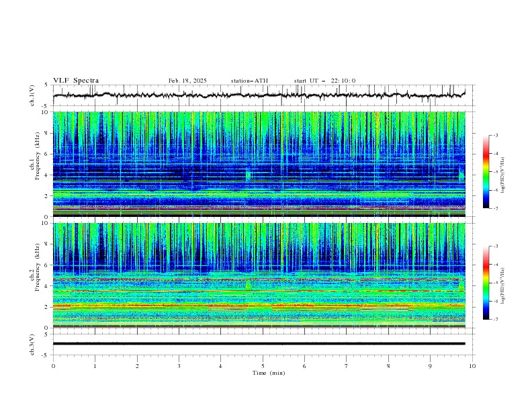532x411 pixels.
Task: Click the ch.3 flat voltage trace
Action: coord(259,344)
